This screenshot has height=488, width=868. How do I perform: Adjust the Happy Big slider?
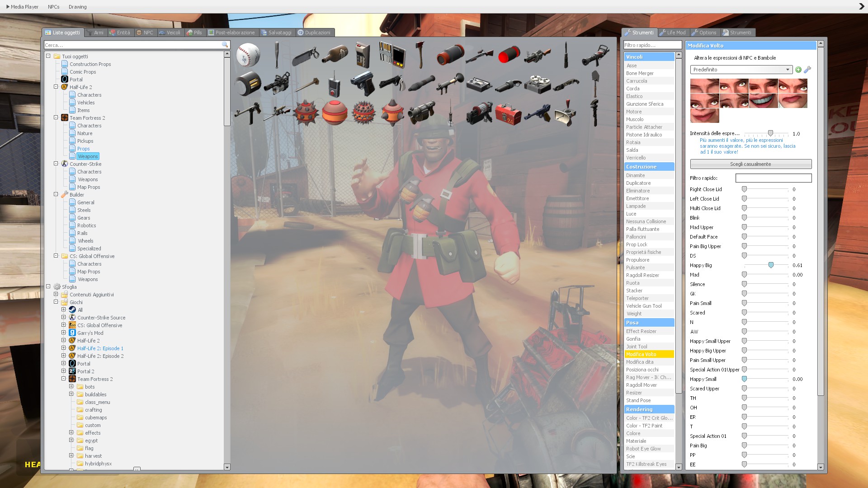tap(771, 265)
